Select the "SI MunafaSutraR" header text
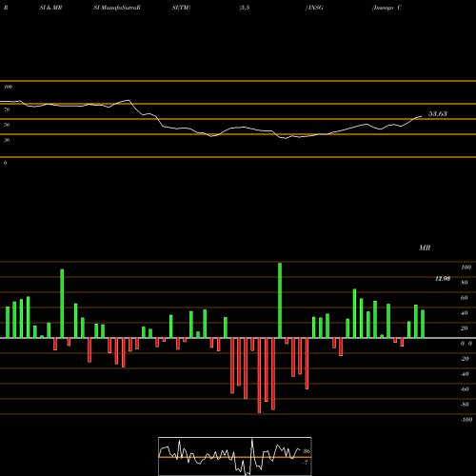476x476 pixels. (x=117, y=8)
